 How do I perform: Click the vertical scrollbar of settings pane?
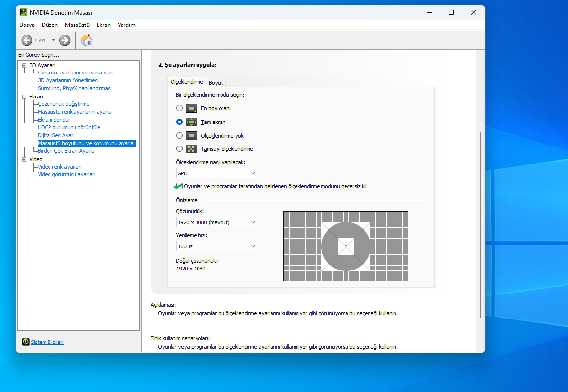pos(480,224)
